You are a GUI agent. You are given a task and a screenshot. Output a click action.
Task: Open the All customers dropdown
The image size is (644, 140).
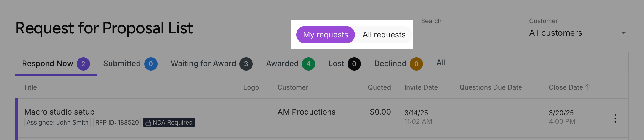(579, 33)
